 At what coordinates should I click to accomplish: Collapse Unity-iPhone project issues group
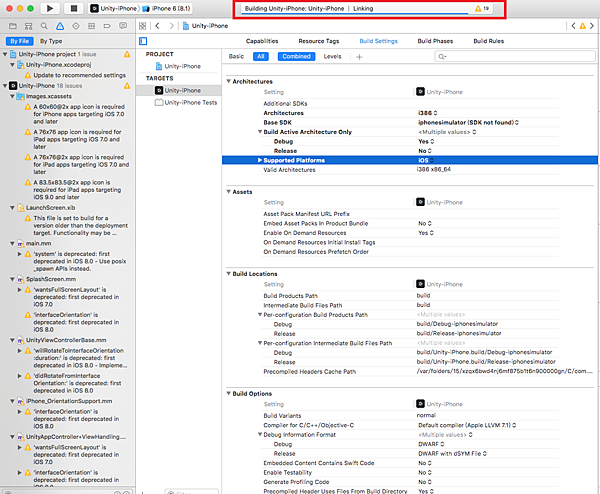click(5, 54)
